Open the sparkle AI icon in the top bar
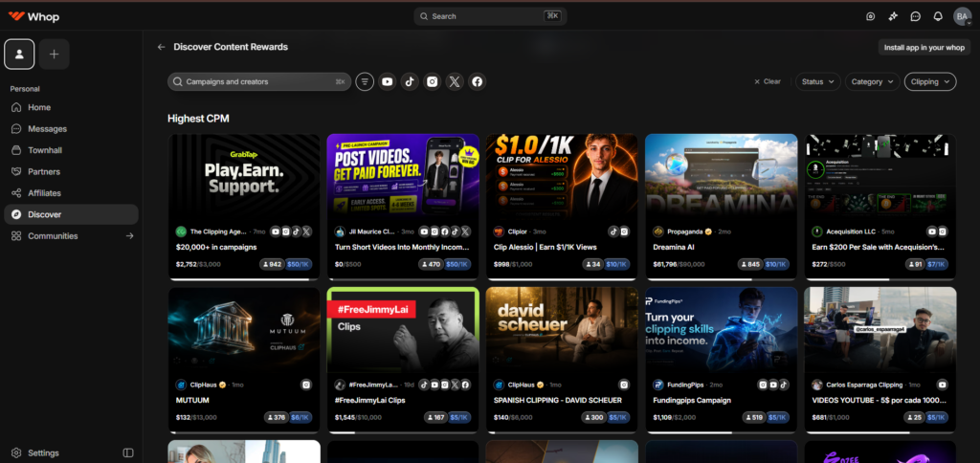 click(893, 16)
